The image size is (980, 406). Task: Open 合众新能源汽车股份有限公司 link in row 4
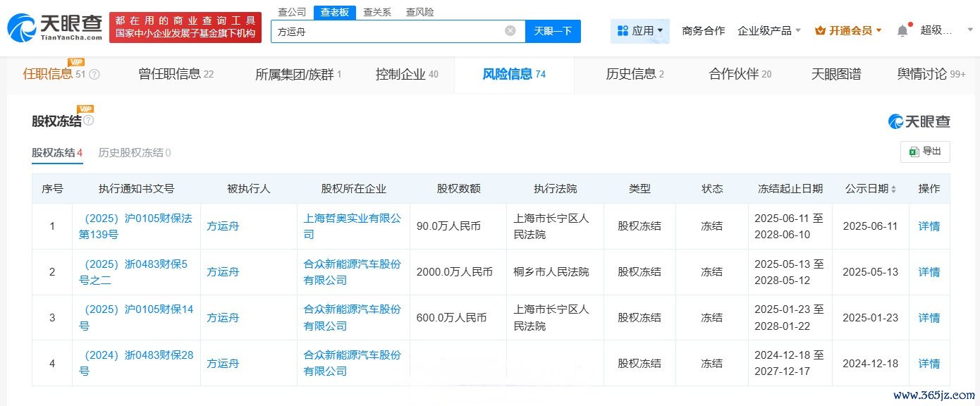(353, 363)
